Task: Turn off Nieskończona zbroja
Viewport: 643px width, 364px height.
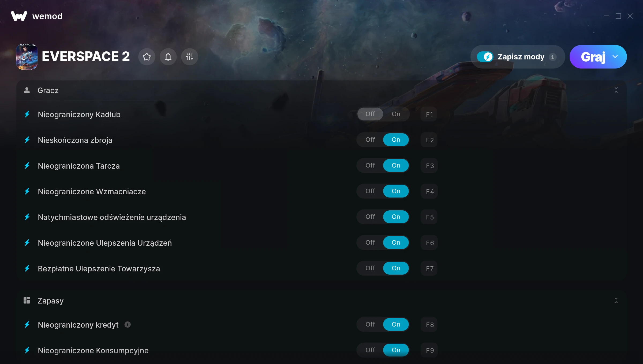Action: (x=370, y=140)
